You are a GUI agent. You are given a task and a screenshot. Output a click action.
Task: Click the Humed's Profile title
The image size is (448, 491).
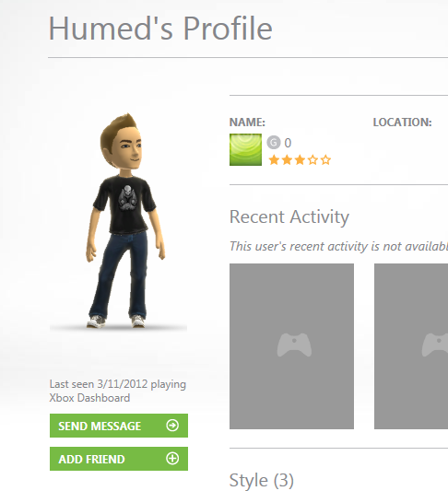coord(160,29)
